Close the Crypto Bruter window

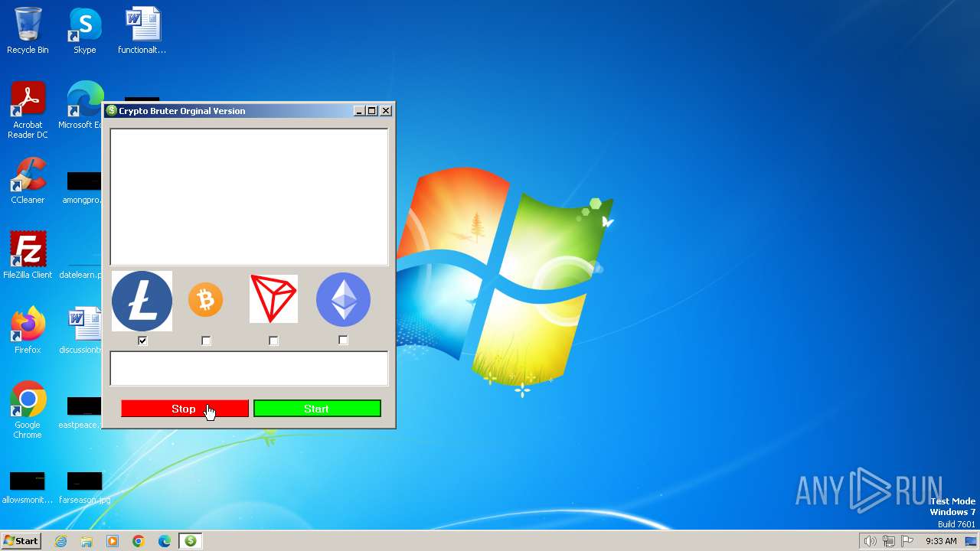click(386, 111)
